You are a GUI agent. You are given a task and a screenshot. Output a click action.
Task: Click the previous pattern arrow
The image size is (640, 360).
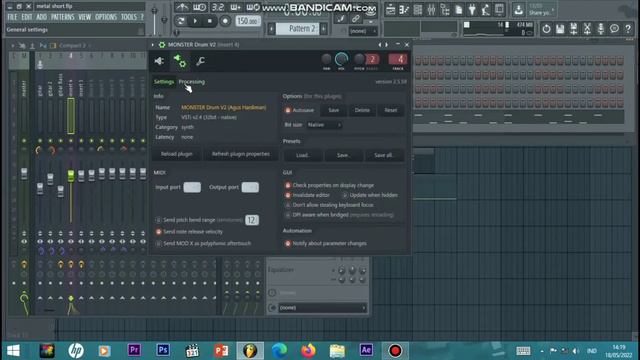click(271, 29)
